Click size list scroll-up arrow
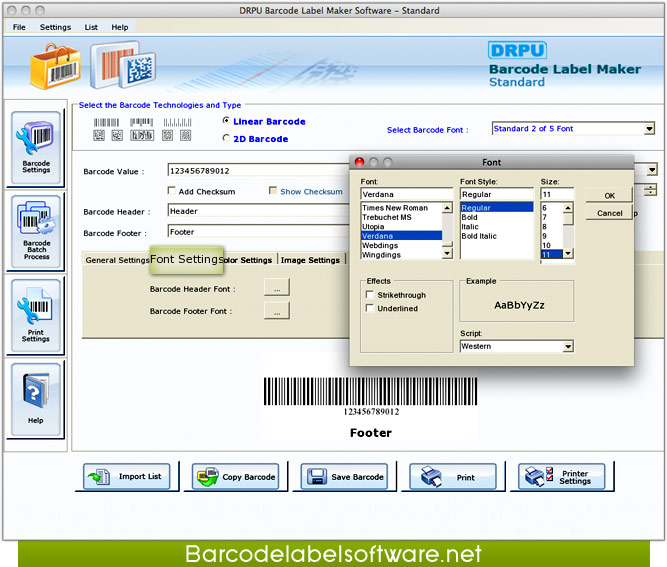667x567 pixels. pos(568,208)
